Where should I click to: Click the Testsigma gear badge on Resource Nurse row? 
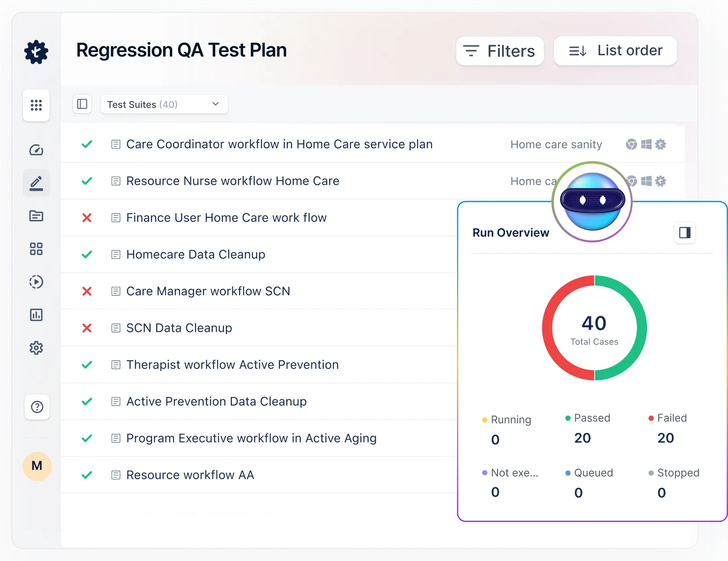tap(660, 181)
